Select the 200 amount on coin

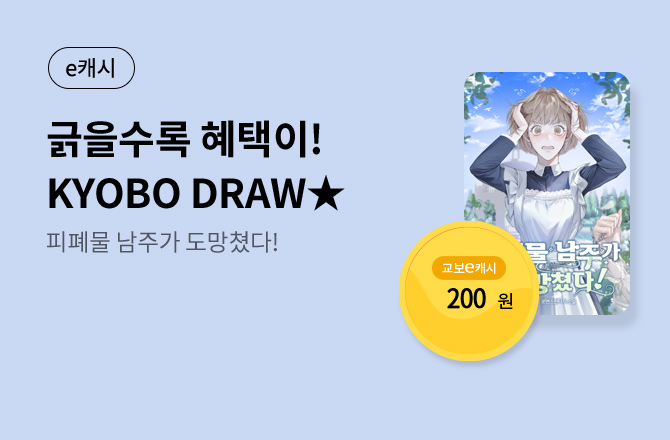tap(467, 299)
